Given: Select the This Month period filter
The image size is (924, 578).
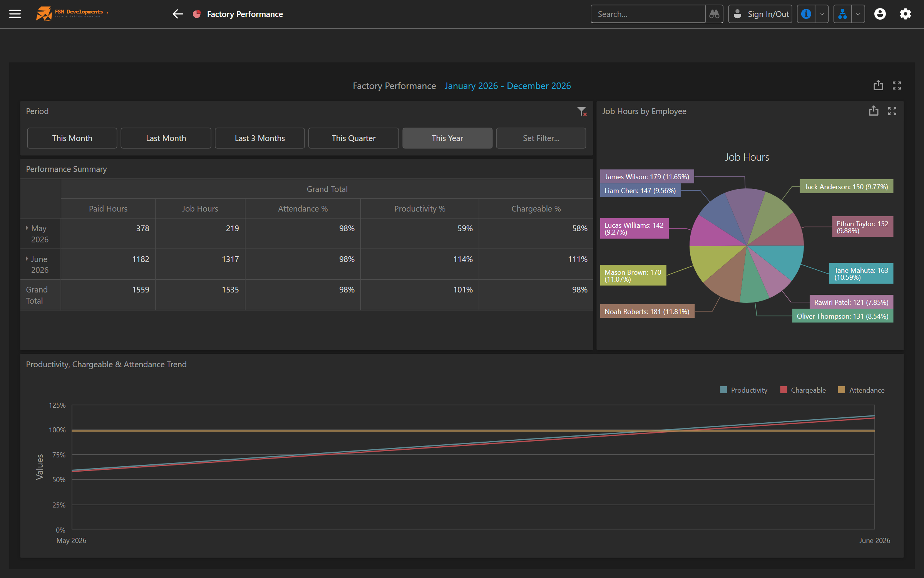Looking at the screenshot, I should 72,138.
